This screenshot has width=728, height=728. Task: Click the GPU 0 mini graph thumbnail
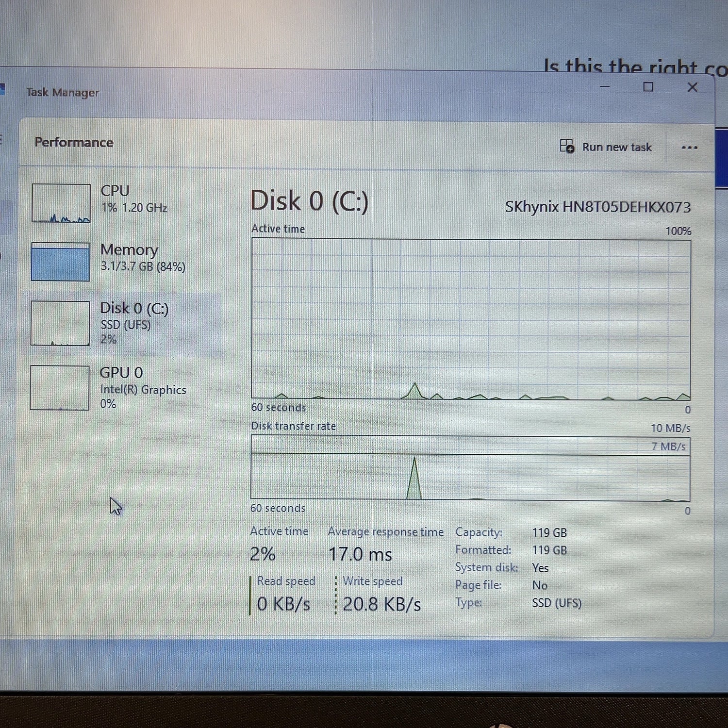pyautogui.click(x=60, y=387)
